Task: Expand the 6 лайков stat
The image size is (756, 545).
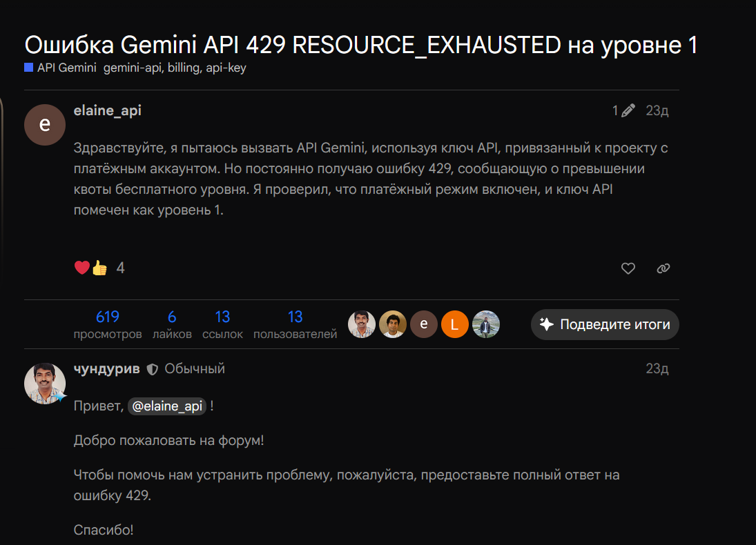Action: pos(172,324)
